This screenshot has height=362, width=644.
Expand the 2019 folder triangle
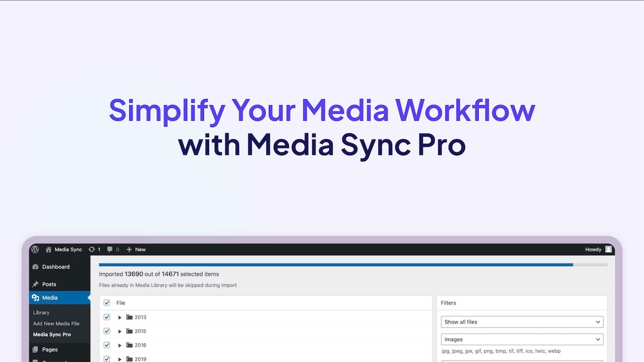pos(120,359)
